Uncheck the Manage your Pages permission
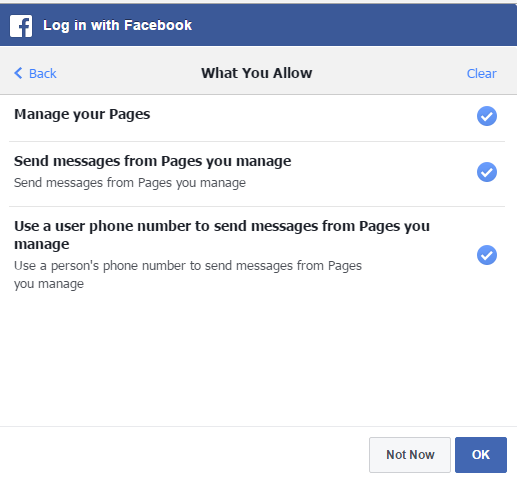The width and height of the screenshot is (517, 481). [x=487, y=116]
